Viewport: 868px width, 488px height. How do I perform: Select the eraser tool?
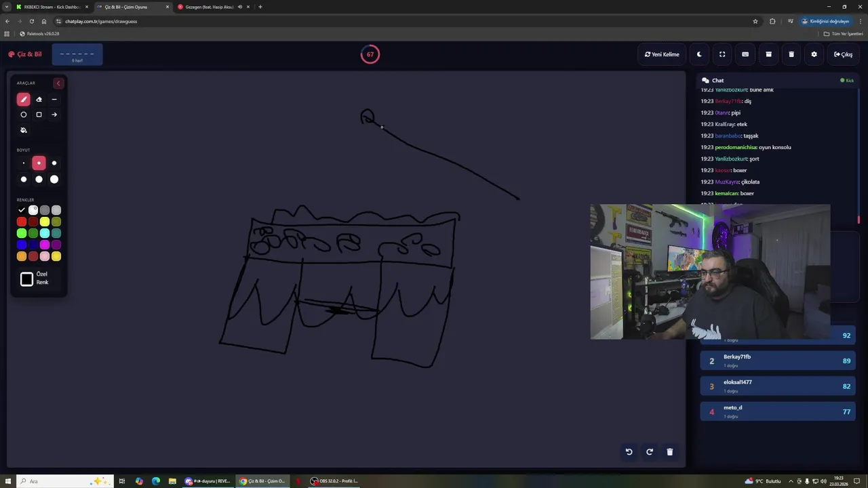pyautogui.click(x=39, y=99)
